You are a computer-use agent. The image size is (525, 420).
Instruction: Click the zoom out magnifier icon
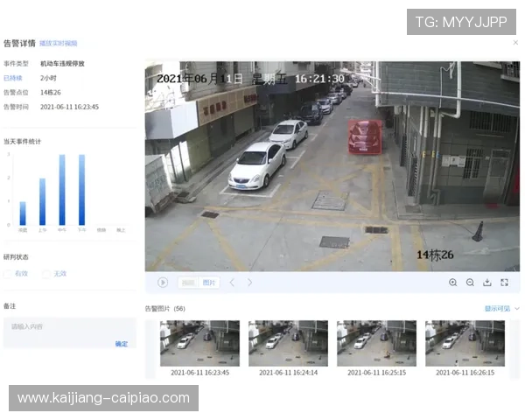[470, 283]
